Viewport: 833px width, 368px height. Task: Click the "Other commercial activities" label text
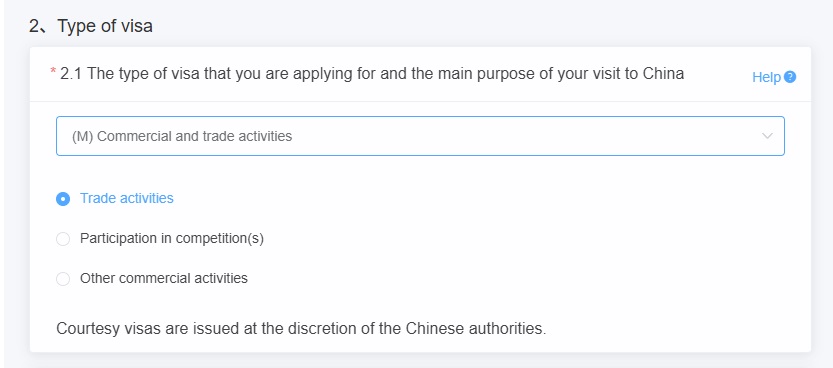[164, 278]
